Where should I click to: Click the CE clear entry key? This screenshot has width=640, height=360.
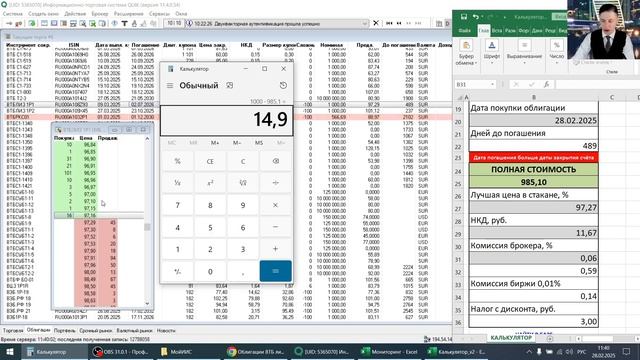pos(210,161)
